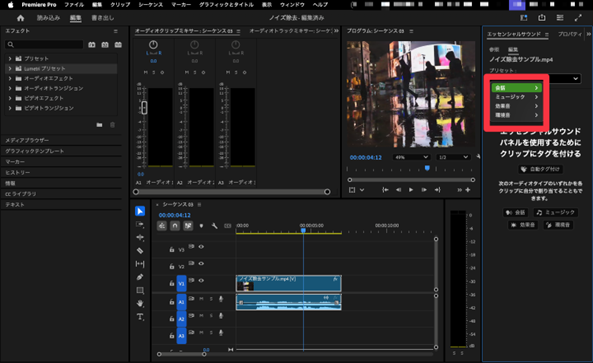Select the Ripple Edit tool
The width and height of the screenshot is (593, 363).
coord(140,237)
